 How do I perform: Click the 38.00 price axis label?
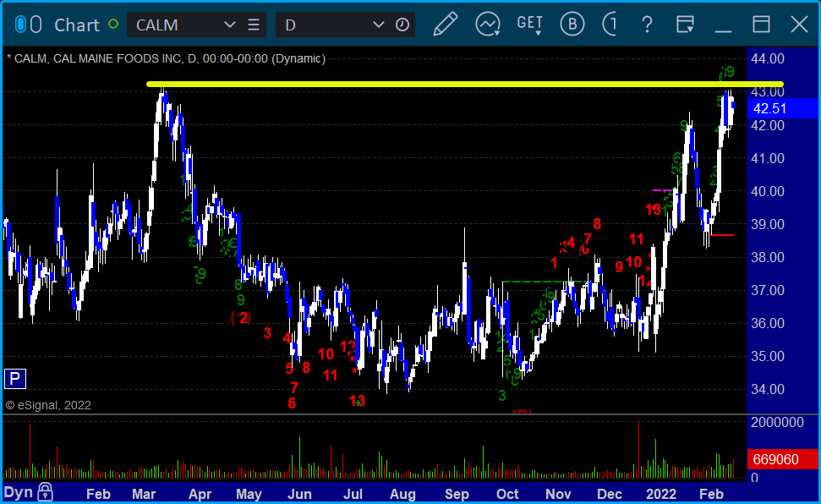tap(768, 257)
